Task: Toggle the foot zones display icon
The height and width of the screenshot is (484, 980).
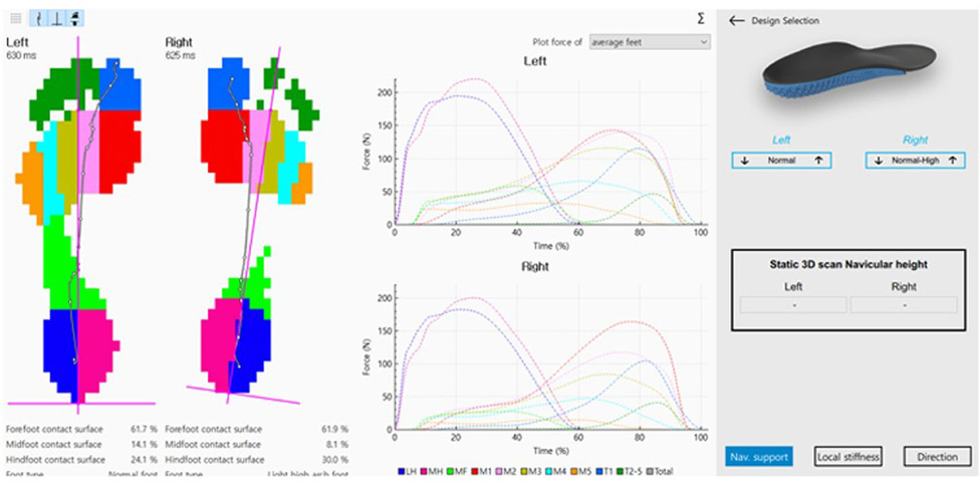Action: 75,17
